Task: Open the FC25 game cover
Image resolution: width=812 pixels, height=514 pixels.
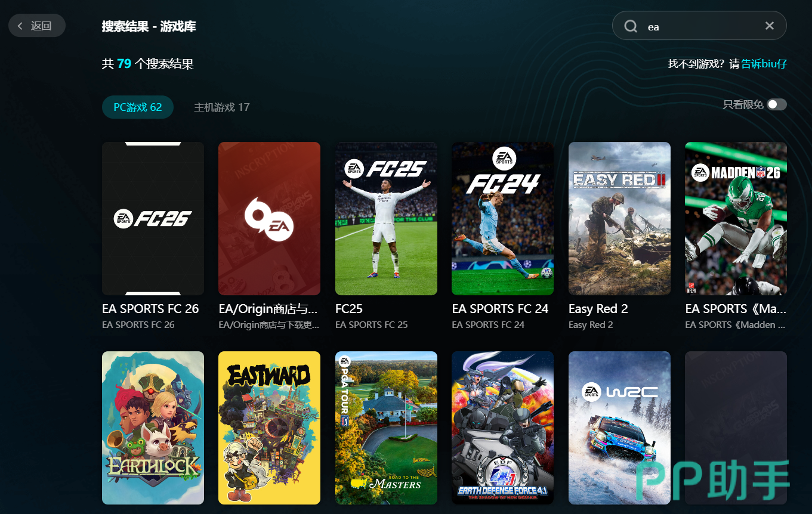Action: (x=386, y=218)
